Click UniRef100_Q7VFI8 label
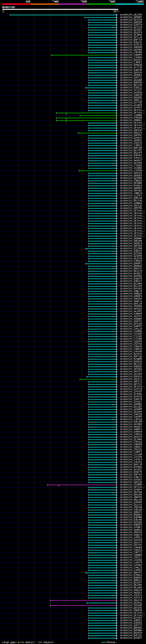 [x=131, y=389]
